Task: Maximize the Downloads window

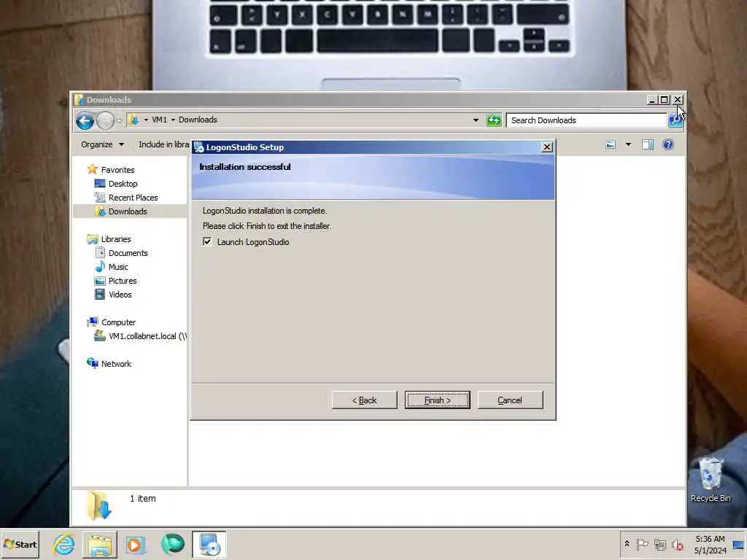Action: [664, 99]
